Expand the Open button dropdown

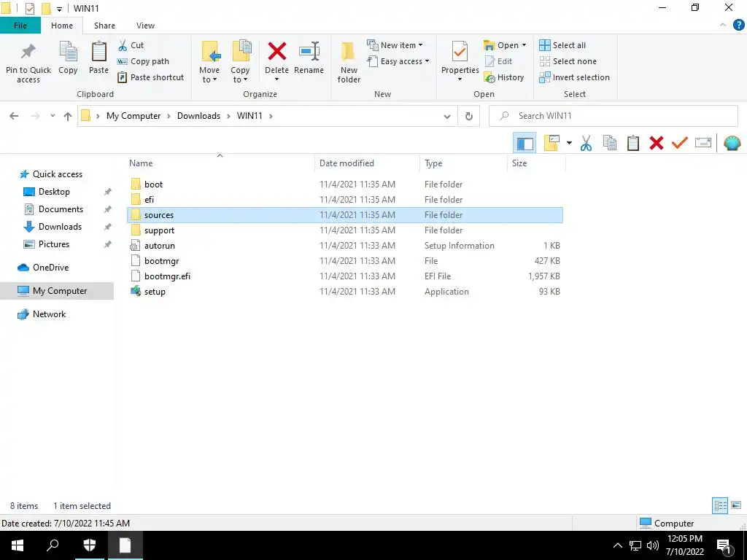pos(524,45)
